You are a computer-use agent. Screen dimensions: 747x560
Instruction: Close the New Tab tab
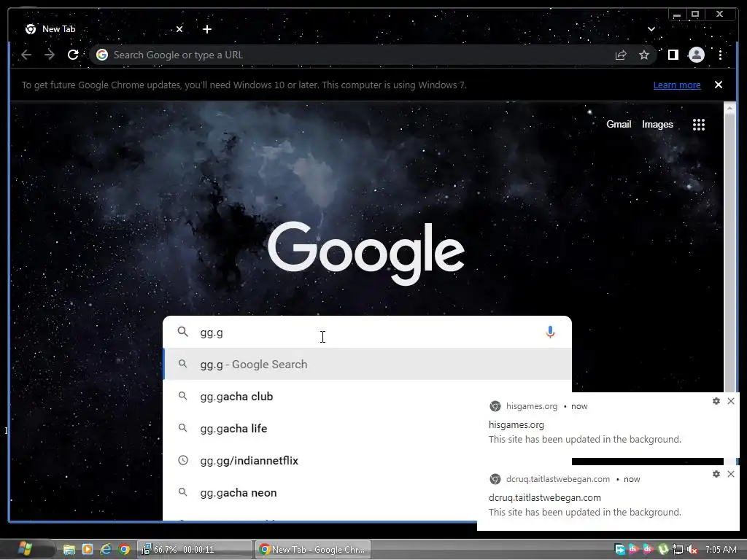(179, 29)
